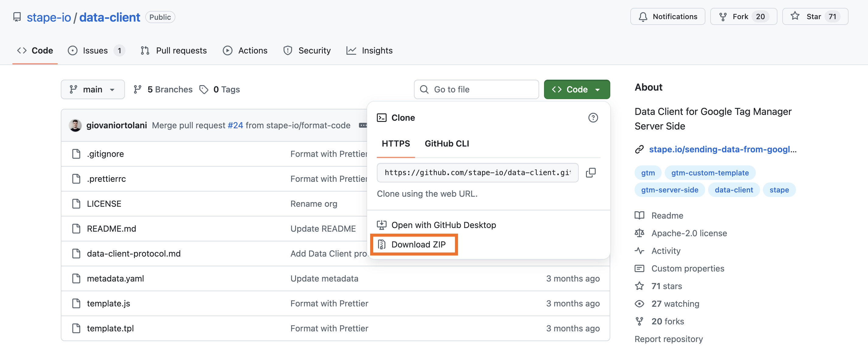Open the Issues tab
The width and height of the screenshot is (868, 349).
(x=96, y=50)
